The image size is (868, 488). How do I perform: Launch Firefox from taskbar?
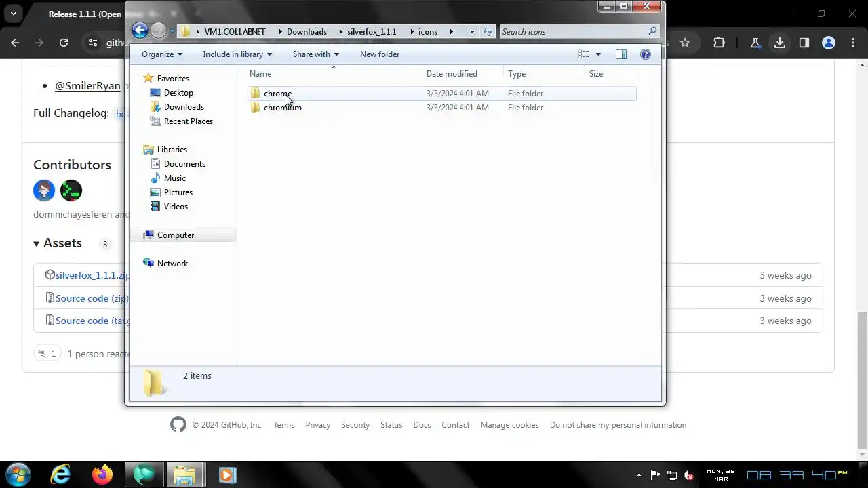click(x=102, y=474)
